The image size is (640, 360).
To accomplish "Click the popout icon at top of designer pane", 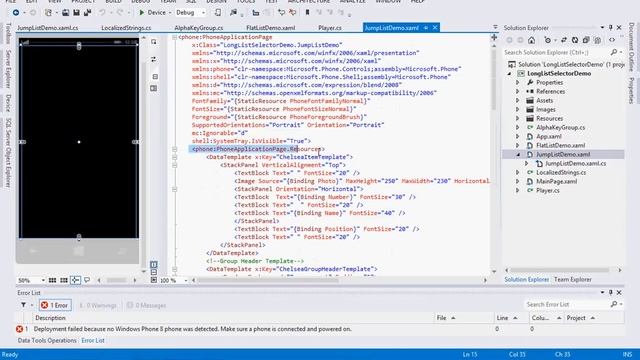I will coord(153,42).
